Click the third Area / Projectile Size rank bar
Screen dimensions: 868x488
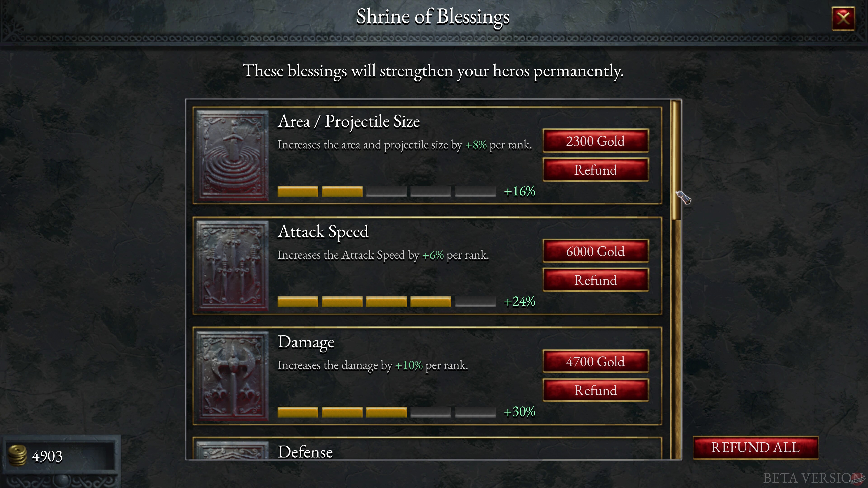point(386,191)
